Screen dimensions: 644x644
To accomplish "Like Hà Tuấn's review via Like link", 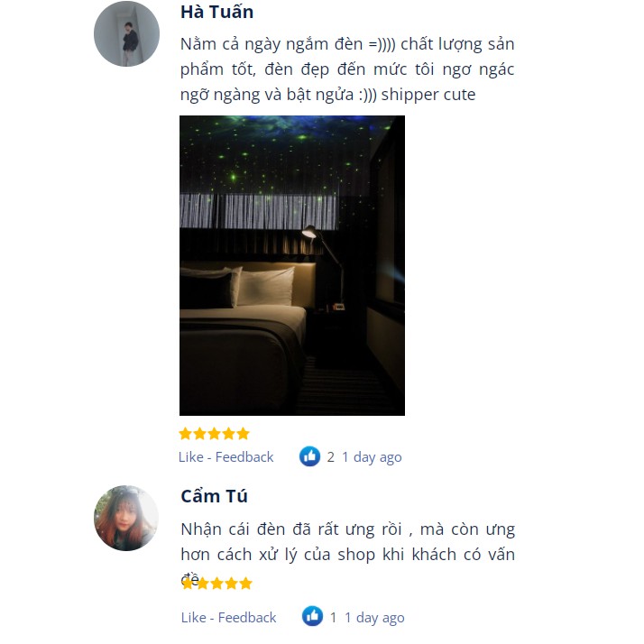I will pos(191,456).
